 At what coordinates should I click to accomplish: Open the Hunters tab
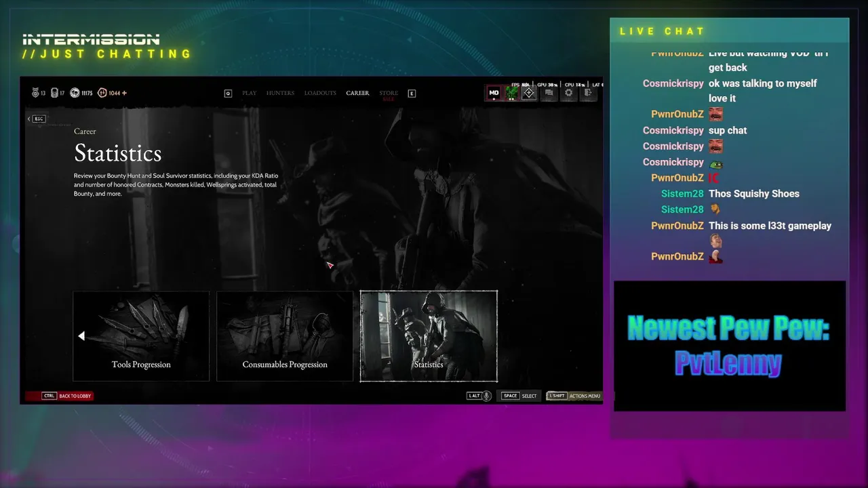coord(280,93)
